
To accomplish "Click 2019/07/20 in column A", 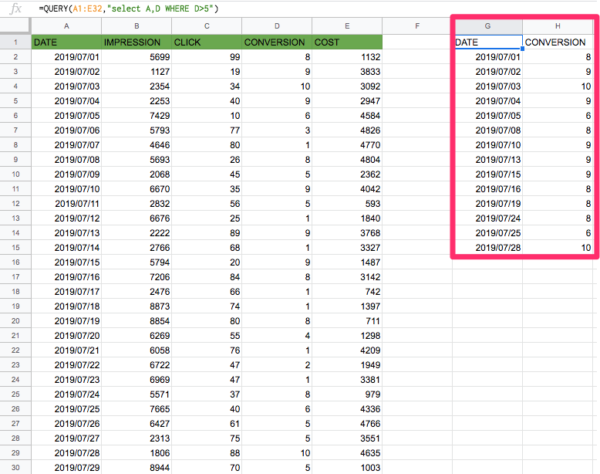I will point(67,336).
